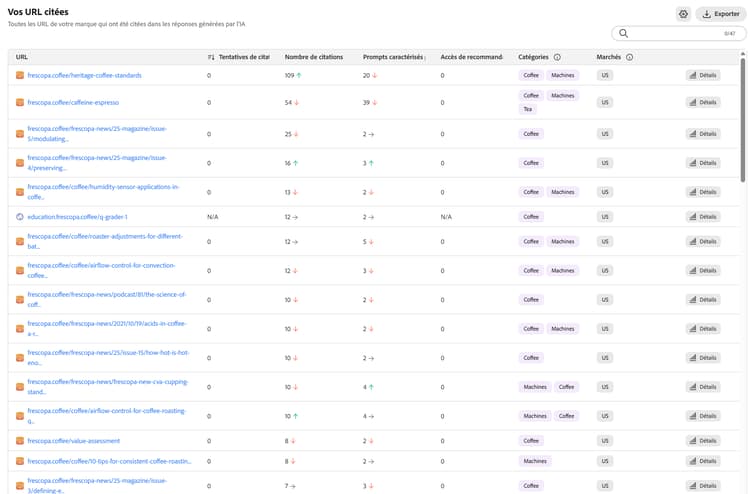Click page icon beside caffeine-espresso
The width and height of the screenshot is (750, 494).
[x=20, y=102]
